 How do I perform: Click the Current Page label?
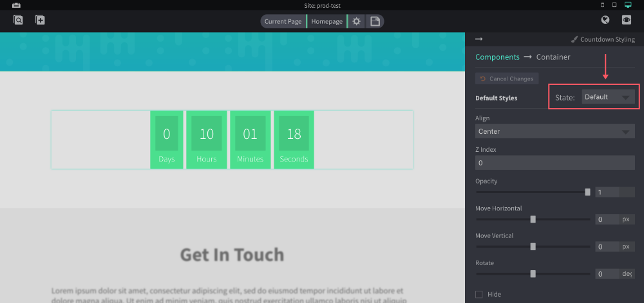pyautogui.click(x=283, y=21)
